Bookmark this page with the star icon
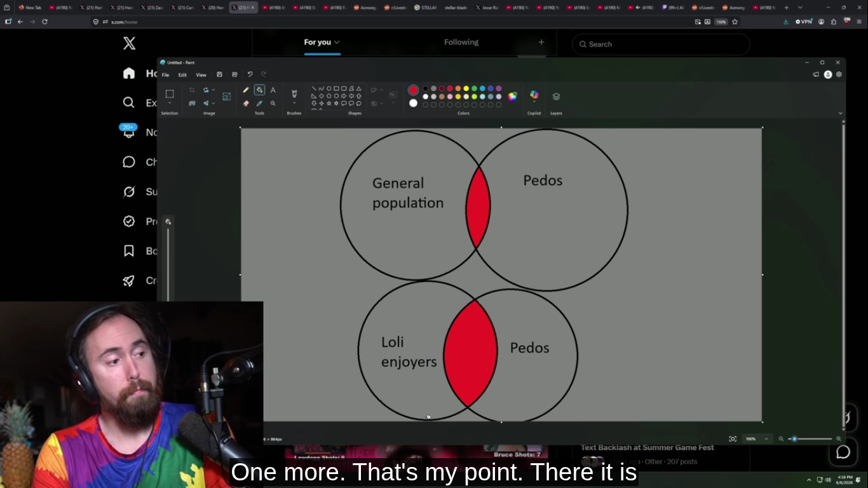868x488 pixels. tap(735, 22)
